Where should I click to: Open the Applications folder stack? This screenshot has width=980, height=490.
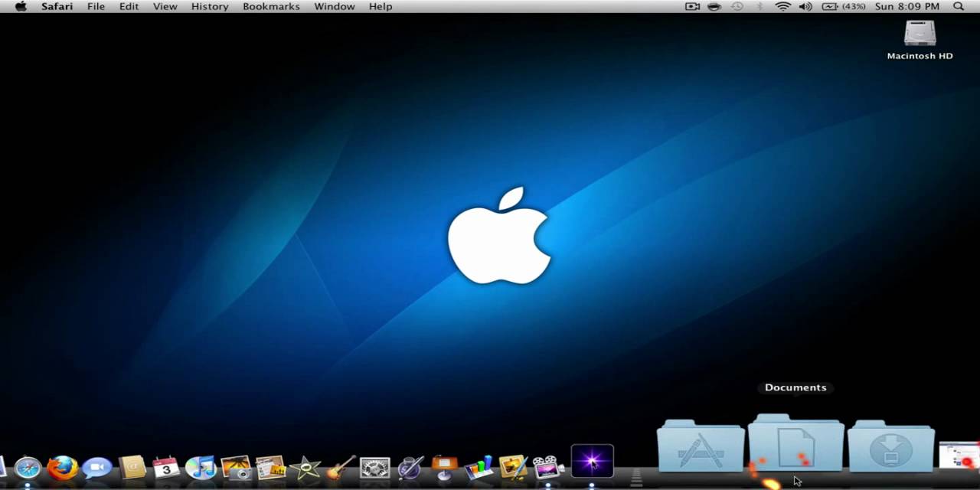(x=701, y=446)
